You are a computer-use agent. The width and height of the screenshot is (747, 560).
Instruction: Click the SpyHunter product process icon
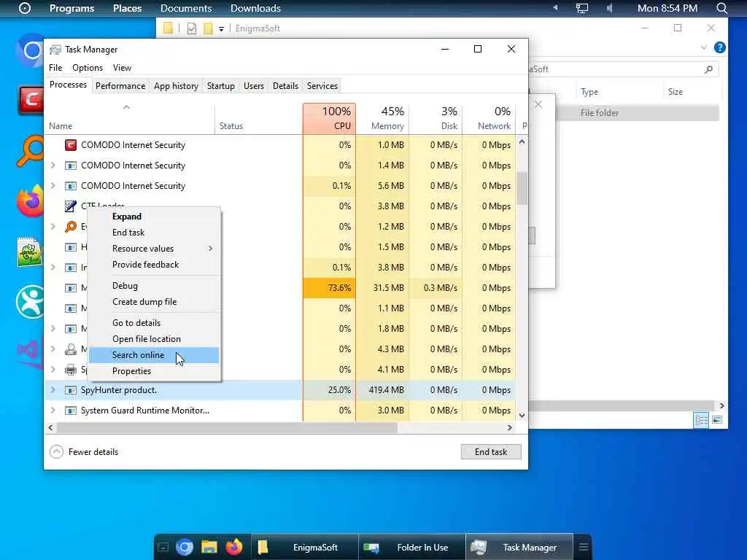coord(71,390)
